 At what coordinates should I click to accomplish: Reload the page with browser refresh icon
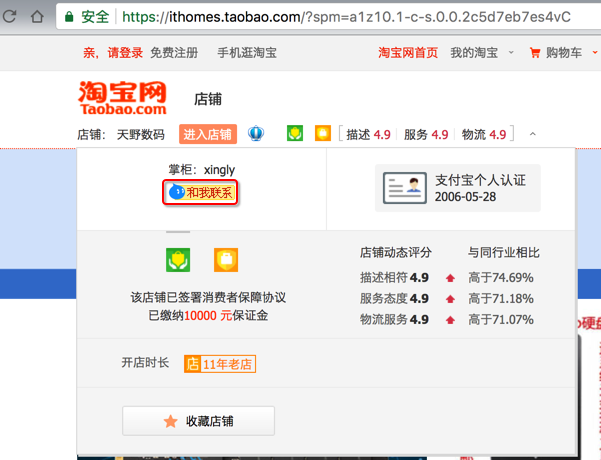click(x=9, y=16)
